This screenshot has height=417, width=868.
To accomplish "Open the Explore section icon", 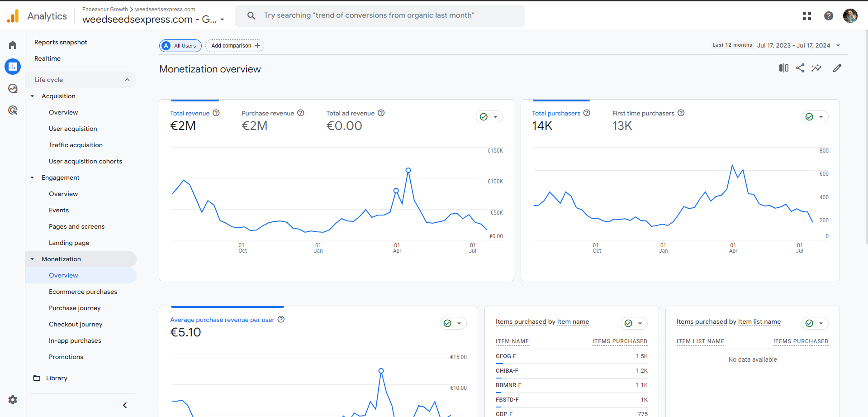I will coord(13,89).
